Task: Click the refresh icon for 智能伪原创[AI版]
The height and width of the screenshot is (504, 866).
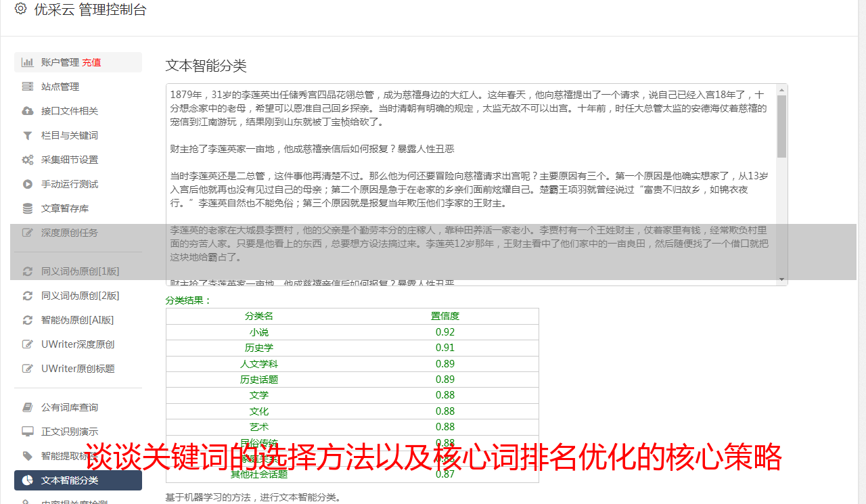Action: point(28,320)
